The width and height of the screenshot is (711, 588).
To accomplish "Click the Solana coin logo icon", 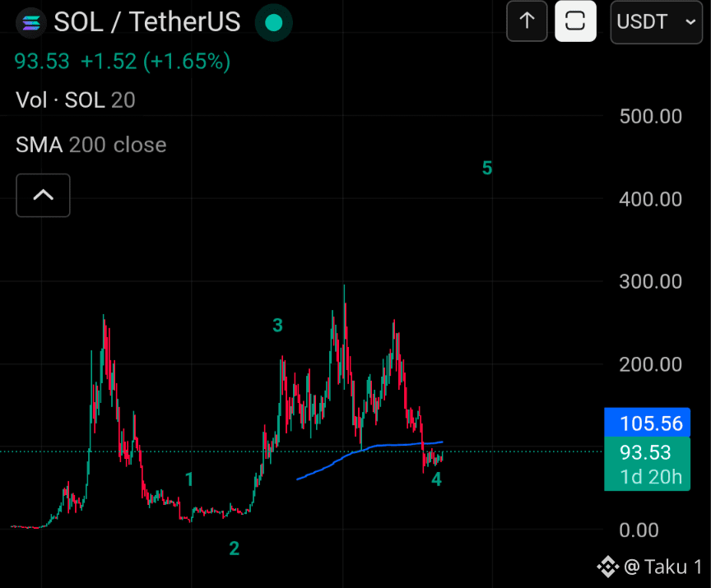I will (30, 23).
